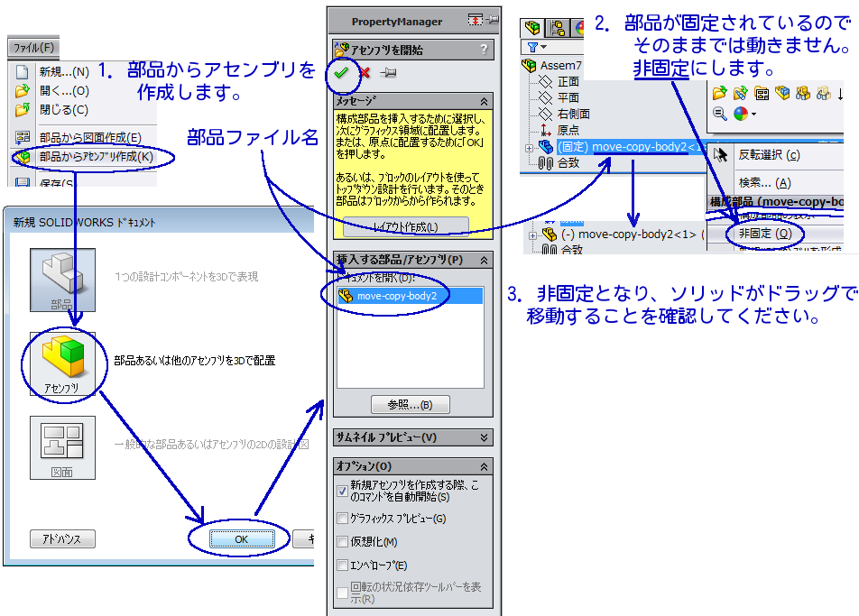Click the 合致 mates icon below the (固定) row
Viewport: 859px width, 616px height.
point(545,163)
